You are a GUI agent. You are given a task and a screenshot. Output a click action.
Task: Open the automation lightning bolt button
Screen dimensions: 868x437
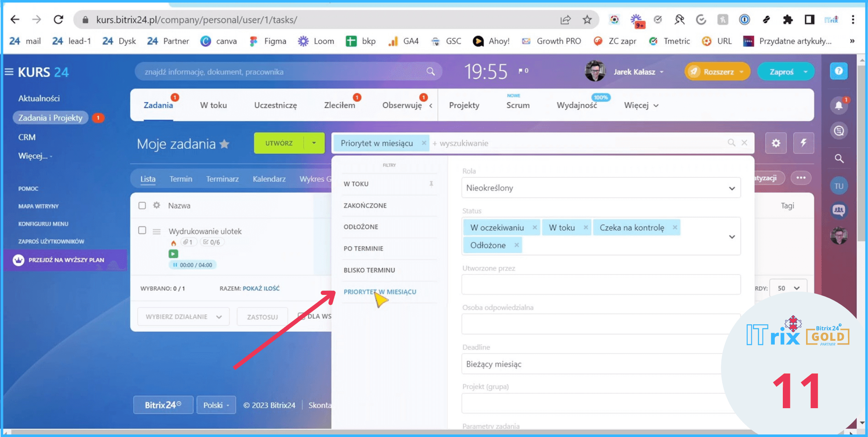point(803,143)
